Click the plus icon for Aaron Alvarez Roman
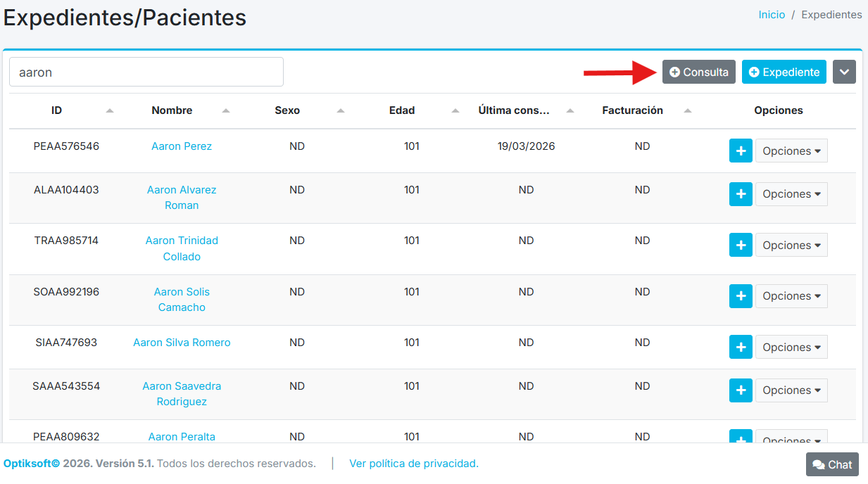 741,194
